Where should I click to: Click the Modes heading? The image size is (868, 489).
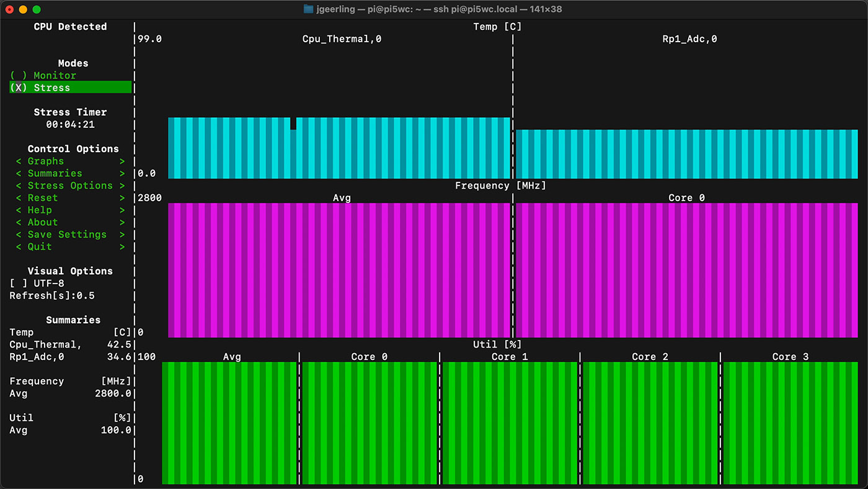pos(73,63)
